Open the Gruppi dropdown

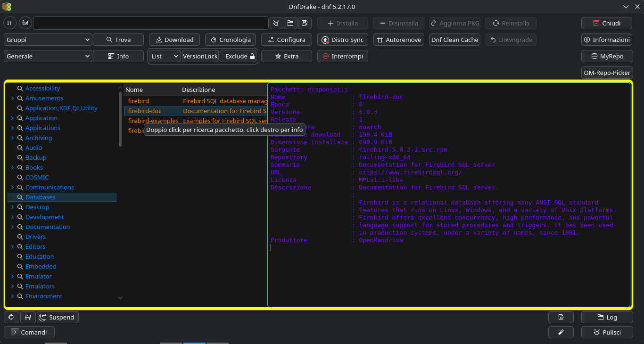tap(48, 40)
